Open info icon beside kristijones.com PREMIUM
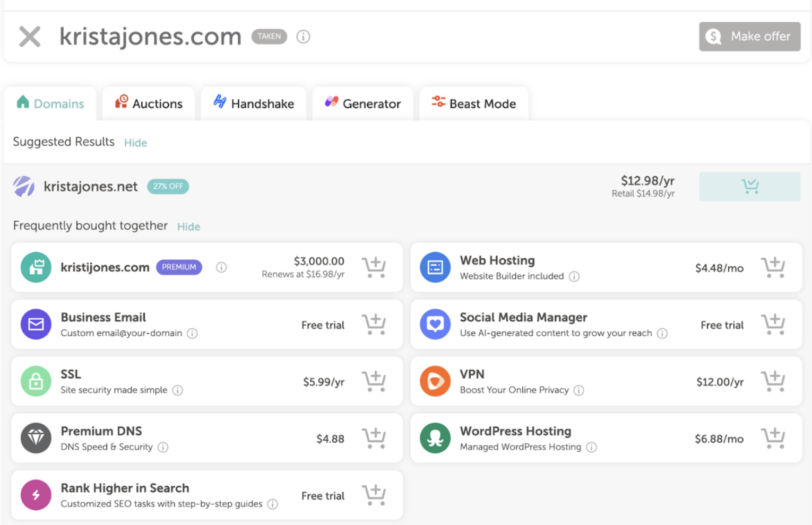812x525 pixels. pos(221,267)
